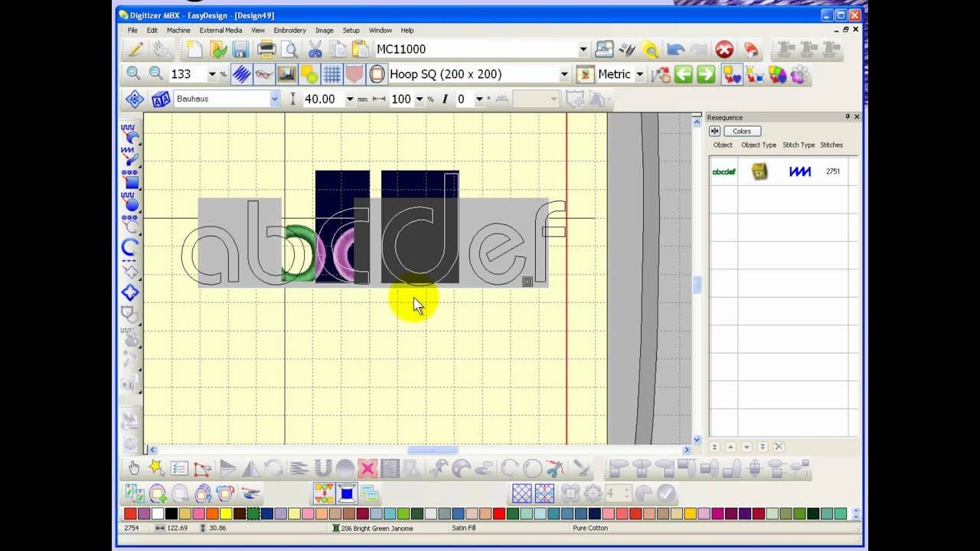Open the Setup menu
Viewport: 980px width, 551px height.
pyautogui.click(x=351, y=31)
